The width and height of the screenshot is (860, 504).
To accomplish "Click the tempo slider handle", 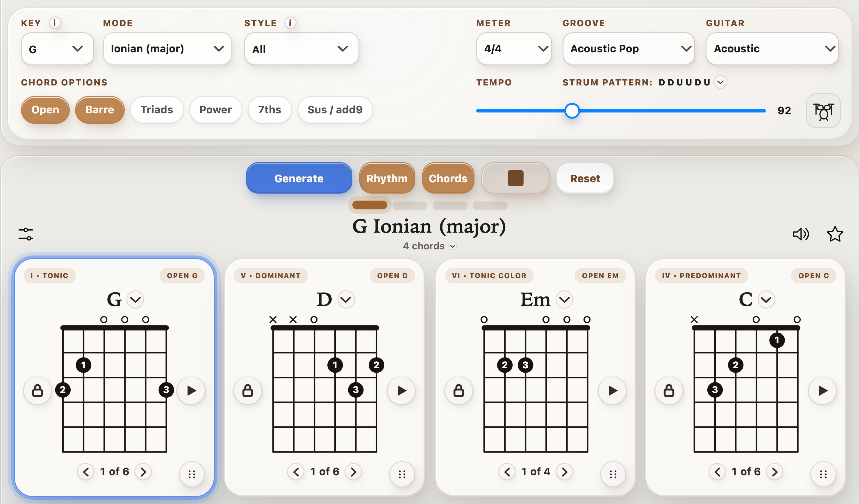I will click(572, 110).
